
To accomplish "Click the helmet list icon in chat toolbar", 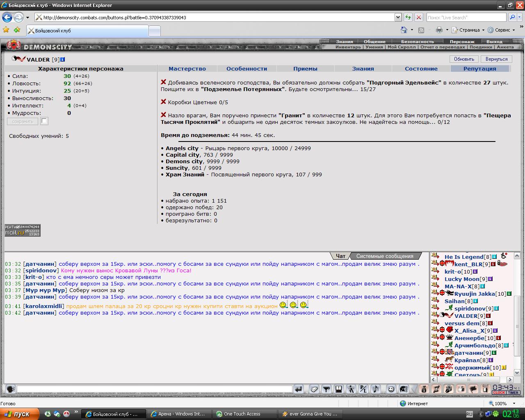I will tap(404, 389).
